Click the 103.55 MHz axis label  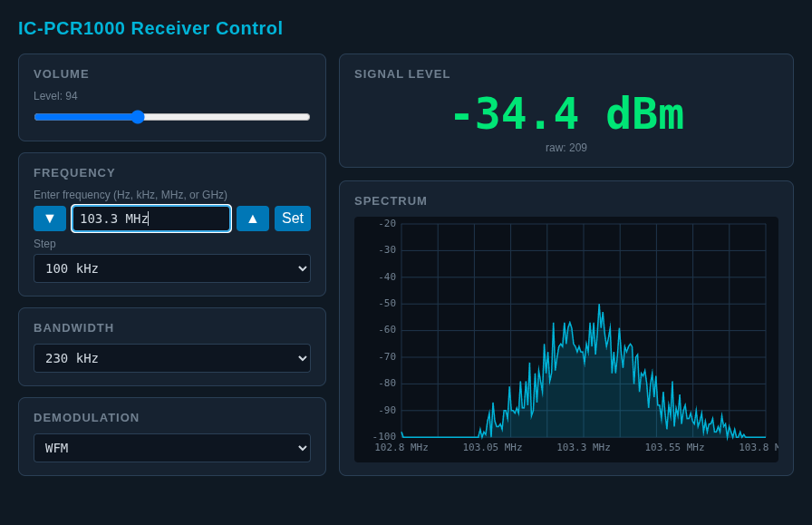[674, 447]
